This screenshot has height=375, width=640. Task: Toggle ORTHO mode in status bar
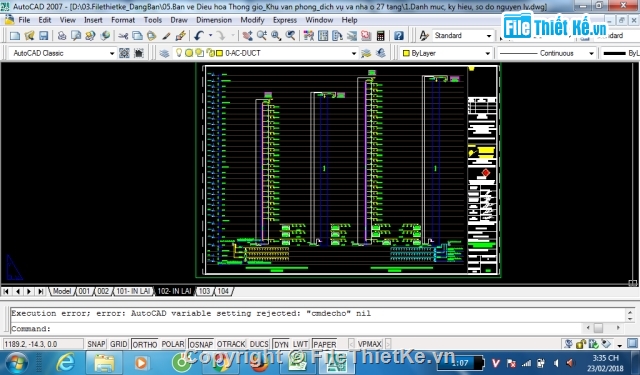145,344
